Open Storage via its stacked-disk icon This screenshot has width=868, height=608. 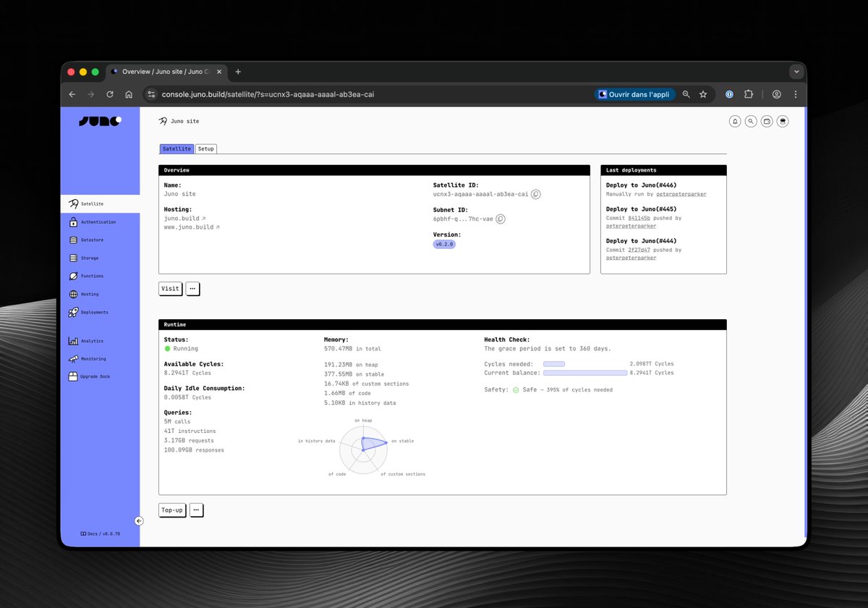pyautogui.click(x=73, y=258)
